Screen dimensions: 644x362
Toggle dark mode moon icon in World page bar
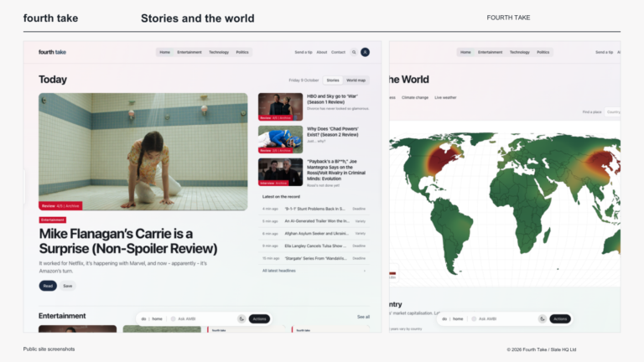point(543,319)
